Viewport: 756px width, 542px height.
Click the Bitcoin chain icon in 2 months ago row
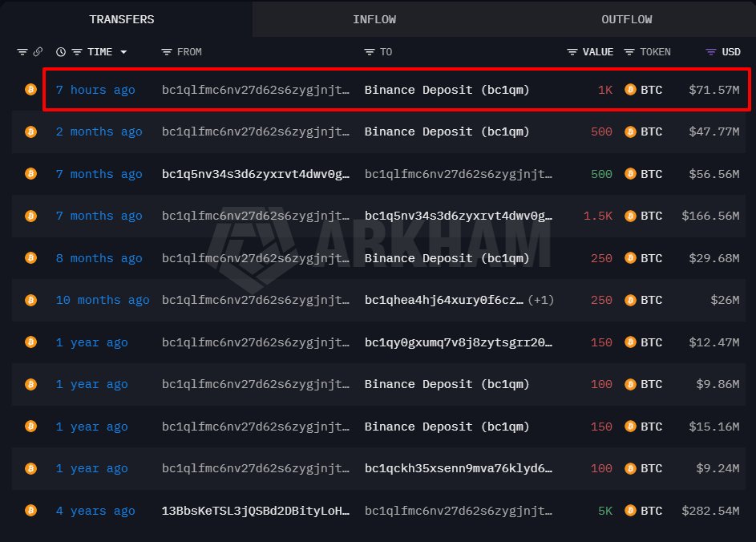click(30, 131)
